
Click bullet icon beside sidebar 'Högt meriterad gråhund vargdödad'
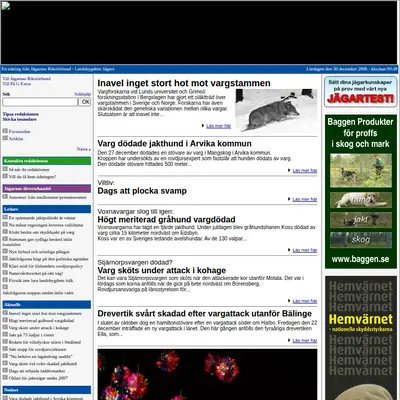tap(5, 320)
